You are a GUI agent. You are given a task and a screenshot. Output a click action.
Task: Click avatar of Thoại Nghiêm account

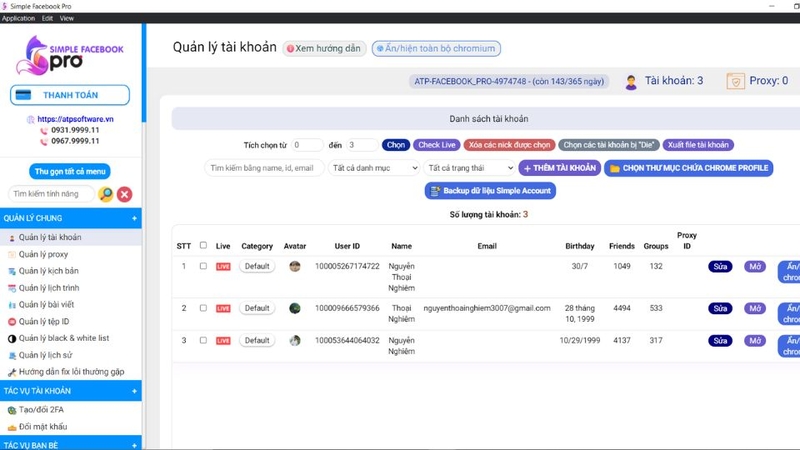click(x=294, y=308)
